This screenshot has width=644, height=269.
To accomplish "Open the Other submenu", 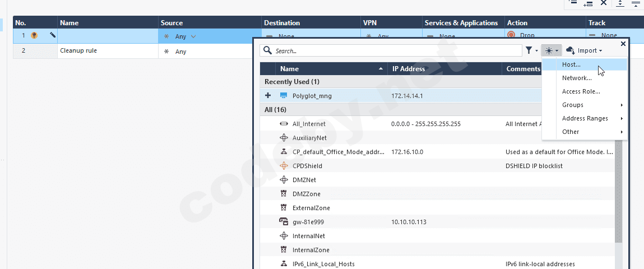I will tap(585, 132).
